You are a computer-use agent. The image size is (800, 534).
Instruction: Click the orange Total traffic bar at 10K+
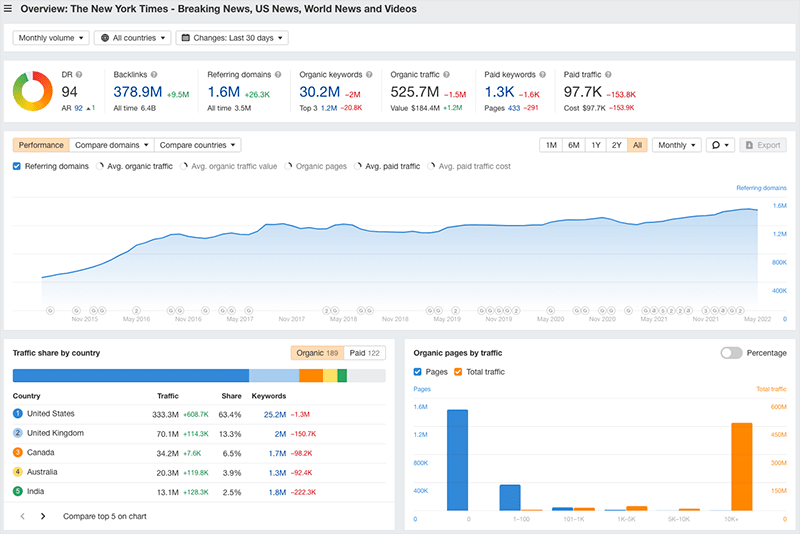click(x=741, y=467)
